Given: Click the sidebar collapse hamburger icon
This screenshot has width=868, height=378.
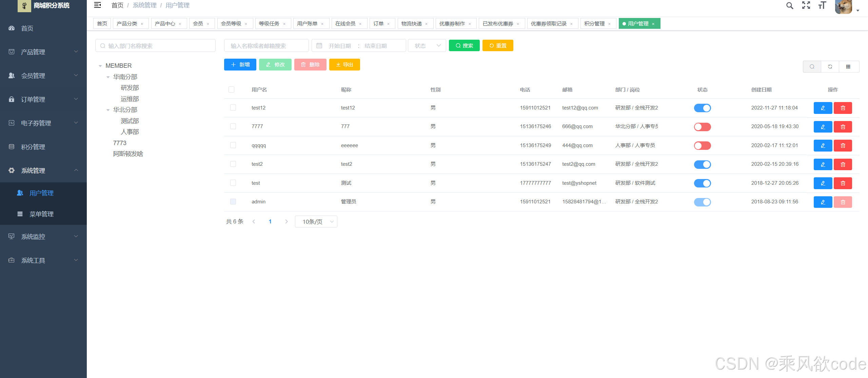Looking at the screenshot, I should tap(97, 5).
